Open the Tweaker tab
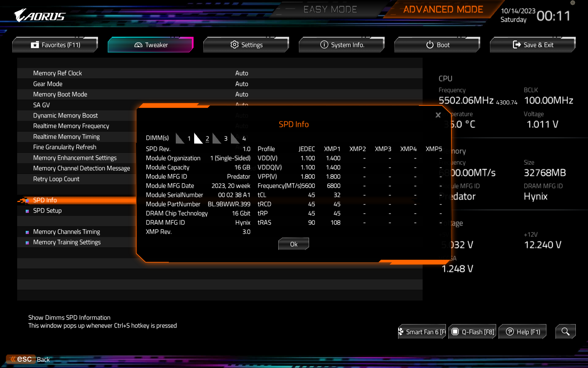588x368 pixels. click(151, 45)
